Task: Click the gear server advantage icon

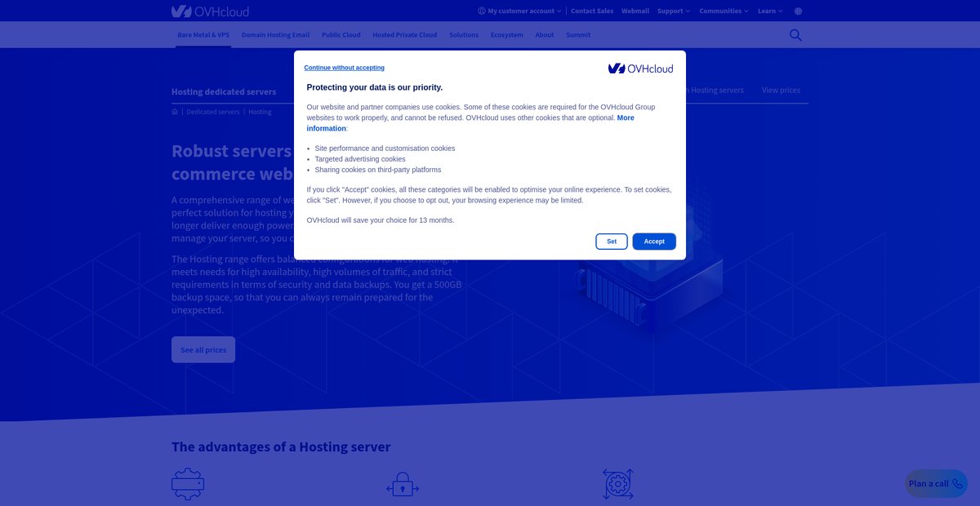Action: pos(188,484)
